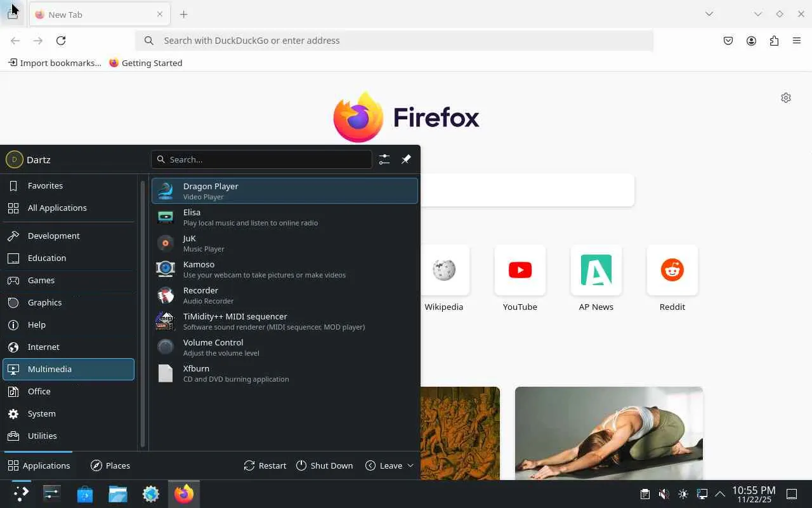Click Import bookmarks in bookmarks toolbar
This screenshot has height=508, width=812.
[55, 63]
